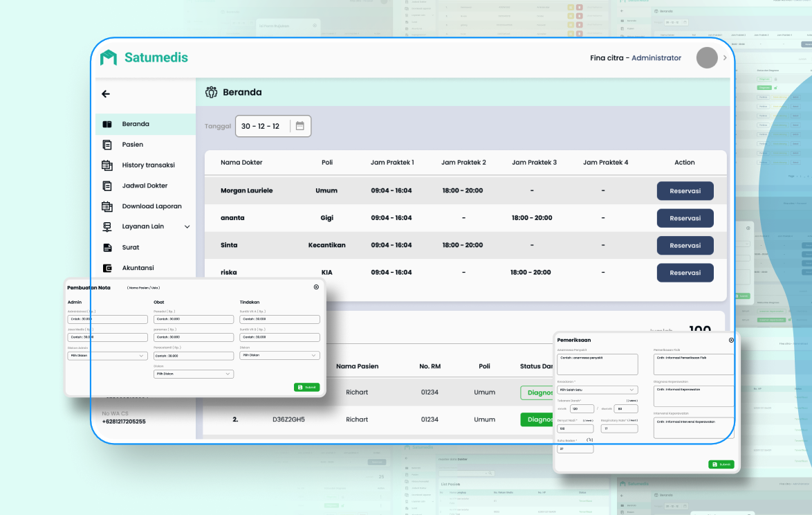Viewport: 812px width, 515px height.
Task: Click the Download Laporan sidebar icon
Action: pyautogui.click(x=107, y=206)
